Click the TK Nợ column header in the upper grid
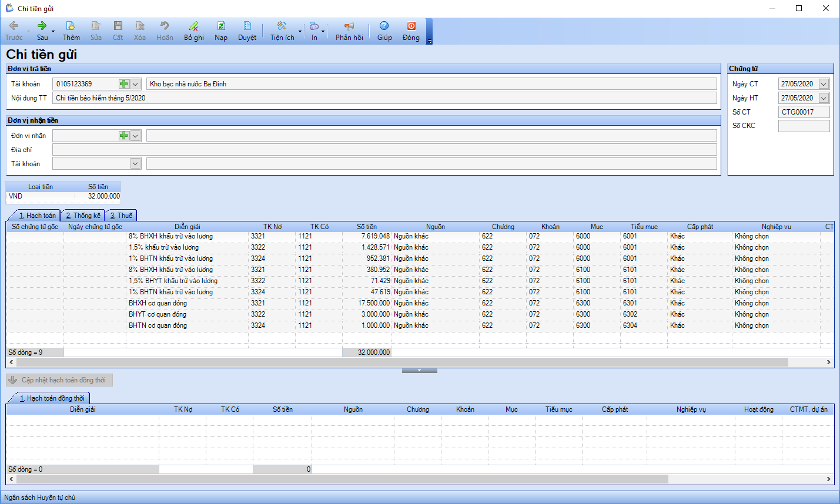 (x=272, y=227)
